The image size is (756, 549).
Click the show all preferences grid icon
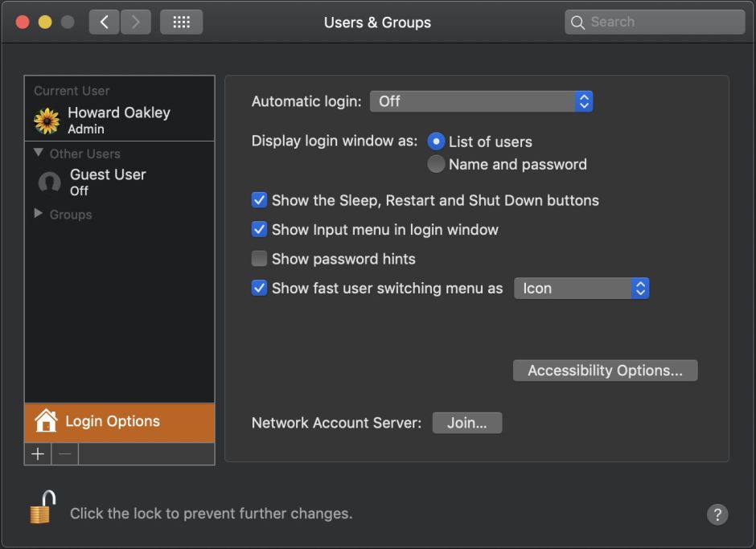(x=181, y=23)
